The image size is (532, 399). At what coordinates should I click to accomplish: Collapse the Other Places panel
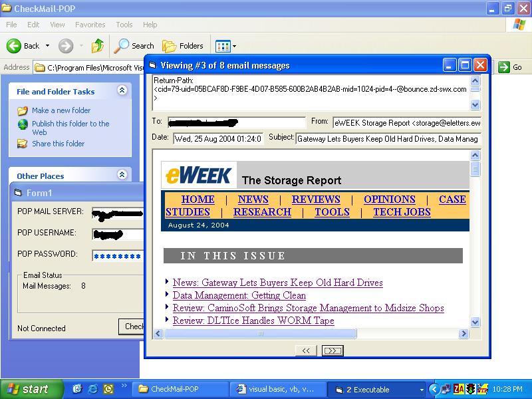pos(122,176)
